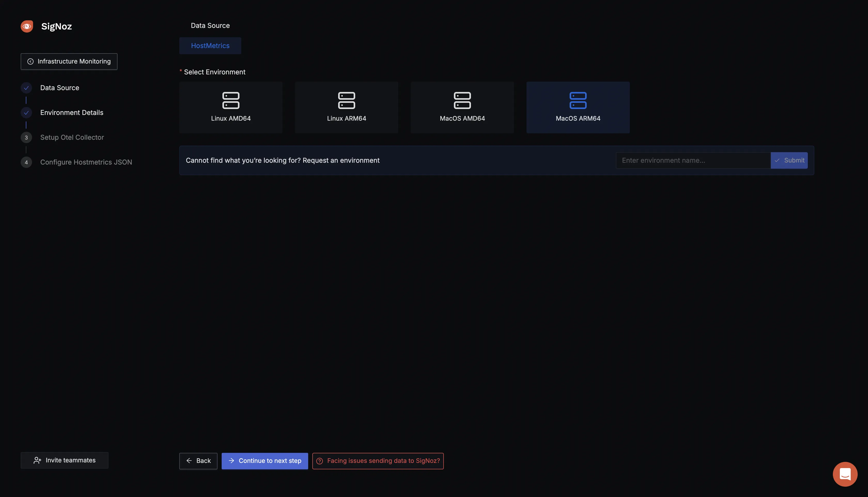Click the Linux ARM64 server icon

coord(346,100)
